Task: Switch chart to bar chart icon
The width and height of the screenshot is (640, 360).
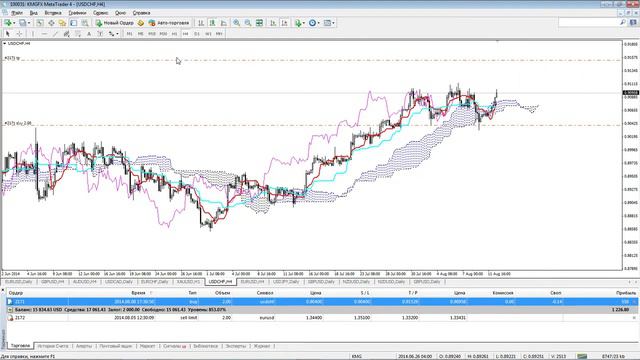Action: [x=201, y=23]
